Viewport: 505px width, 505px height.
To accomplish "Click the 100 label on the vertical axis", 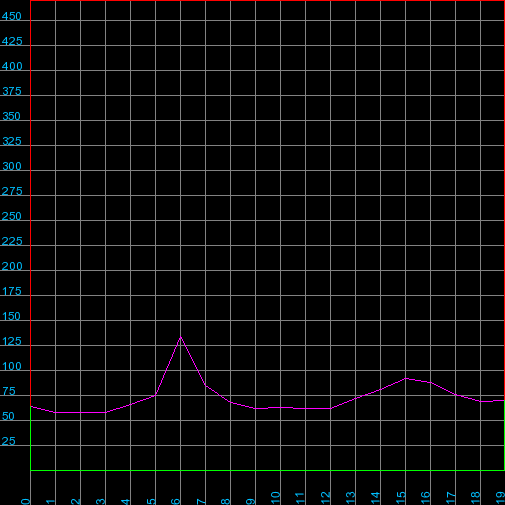I will 12,366.
